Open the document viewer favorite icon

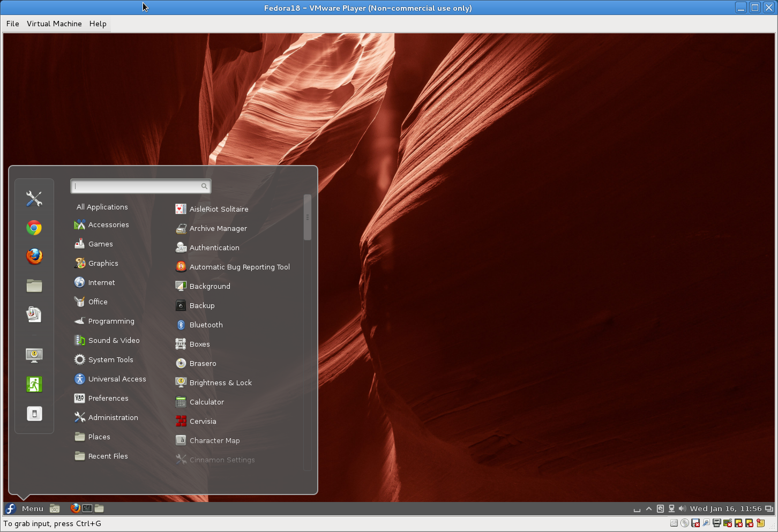pos(34,314)
